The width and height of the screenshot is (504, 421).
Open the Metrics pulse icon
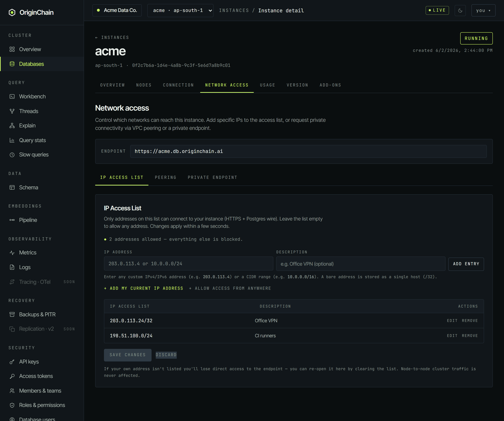coord(12,253)
